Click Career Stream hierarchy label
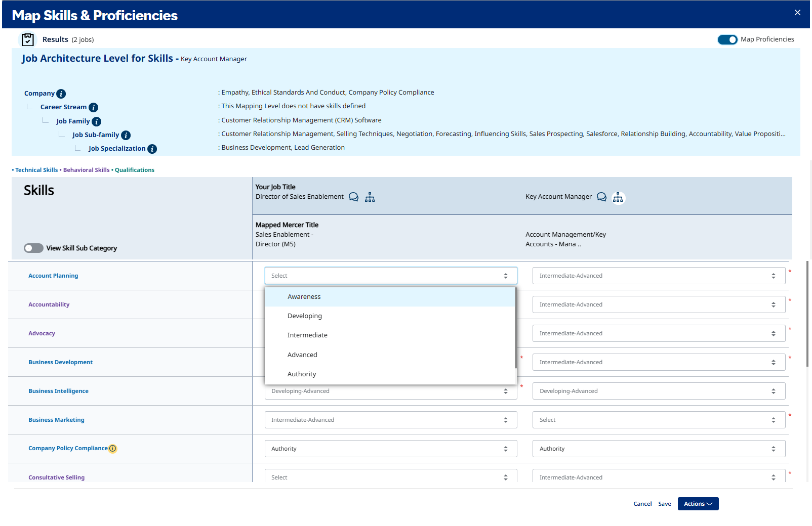Screen dimensions: 812x526 point(63,107)
